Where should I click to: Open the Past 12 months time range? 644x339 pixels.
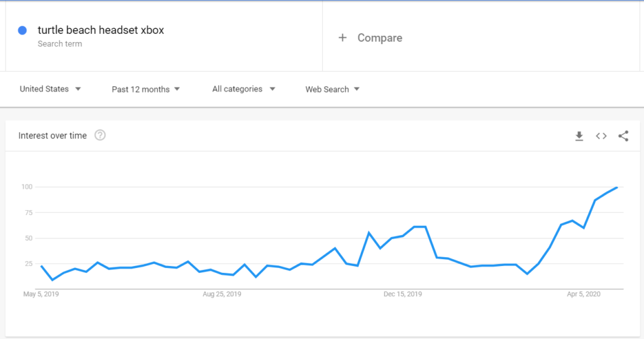[146, 89]
